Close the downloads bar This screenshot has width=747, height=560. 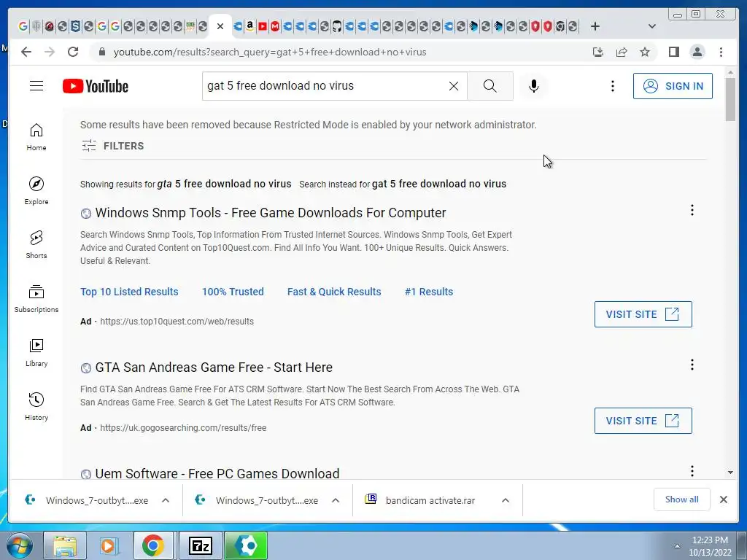point(723,499)
